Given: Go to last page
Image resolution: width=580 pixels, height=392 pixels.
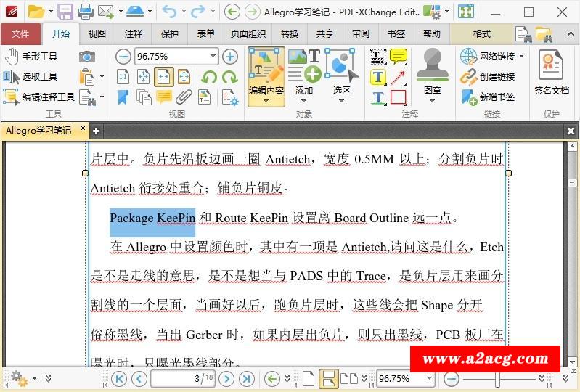Looking at the screenshot, I should [x=247, y=378].
